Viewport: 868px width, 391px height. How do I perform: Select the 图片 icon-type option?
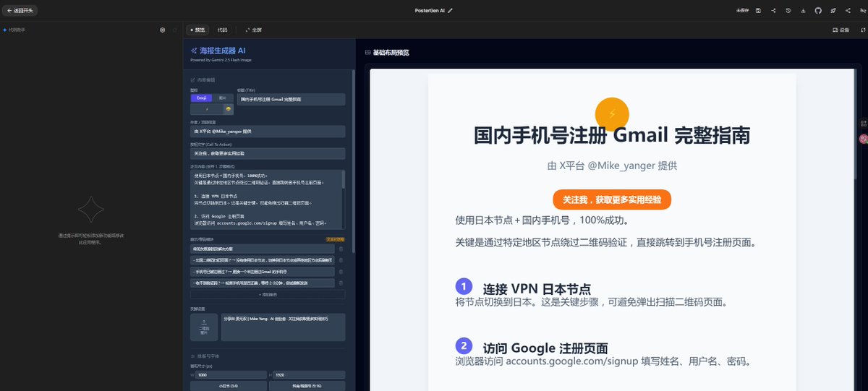pos(222,98)
